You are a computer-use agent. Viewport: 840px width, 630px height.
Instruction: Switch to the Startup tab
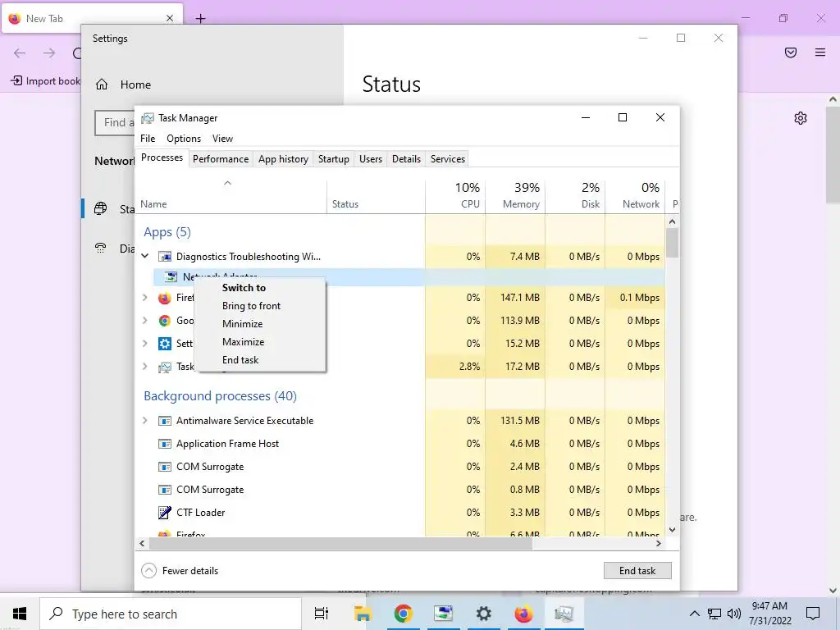(x=334, y=159)
